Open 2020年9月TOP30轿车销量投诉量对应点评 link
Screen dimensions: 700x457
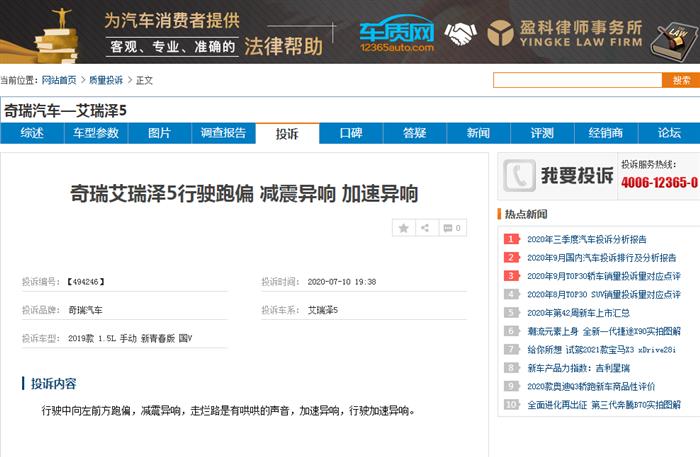(604, 276)
